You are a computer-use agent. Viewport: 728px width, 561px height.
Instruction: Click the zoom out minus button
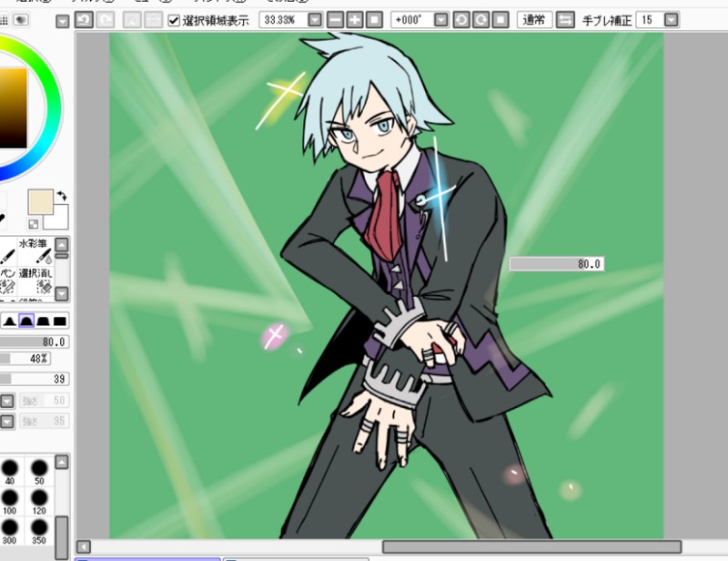pos(335,20)
